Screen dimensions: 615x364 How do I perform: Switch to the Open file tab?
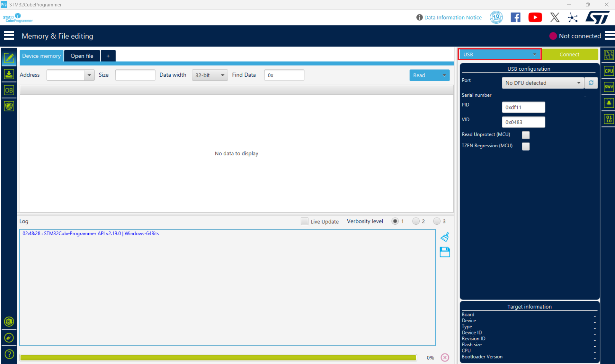(x=82, y=56)
